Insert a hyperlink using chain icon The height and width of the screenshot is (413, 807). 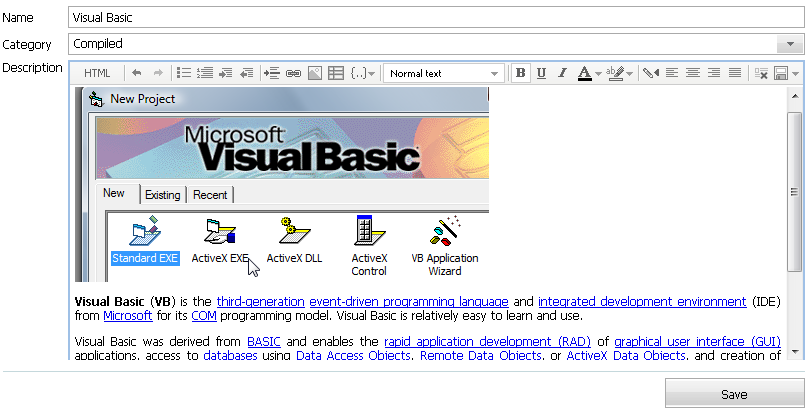293,73
